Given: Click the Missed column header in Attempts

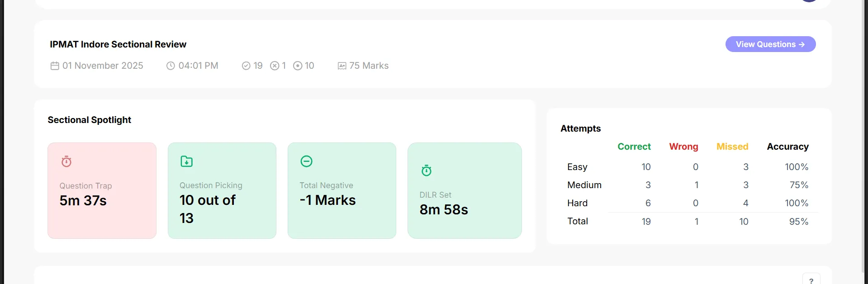Looking at the screenshot, I should [x=732, y=147].
